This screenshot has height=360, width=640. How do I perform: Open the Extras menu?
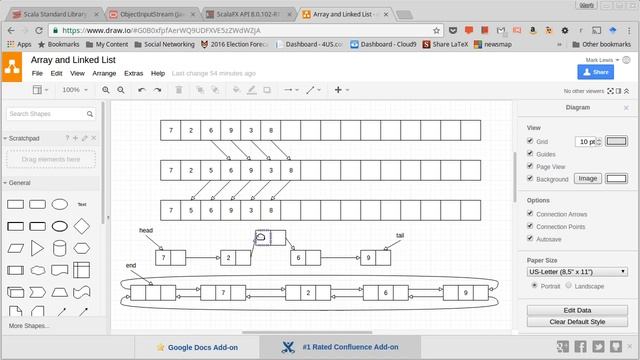pos(133,73)
